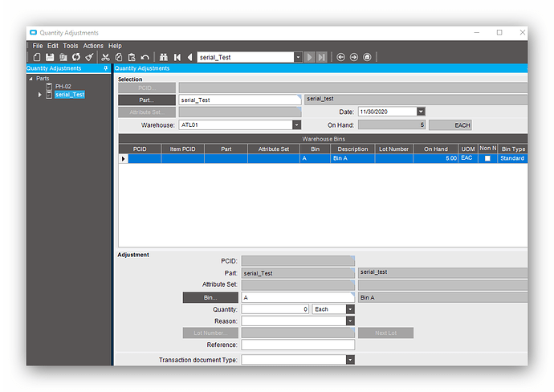Click the row selector arrow of Bin A row

point(123,159)
